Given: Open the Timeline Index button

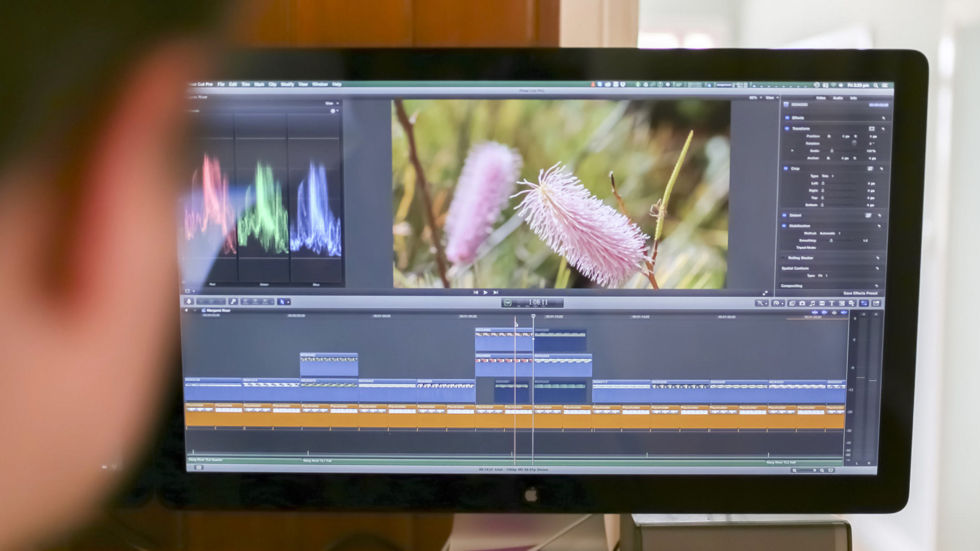Looking at the screenshot, I should tap(199, 467).
